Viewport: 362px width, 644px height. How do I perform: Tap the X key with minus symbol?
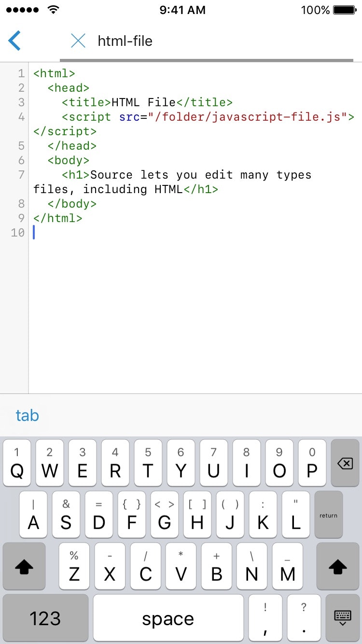(110, 566)
